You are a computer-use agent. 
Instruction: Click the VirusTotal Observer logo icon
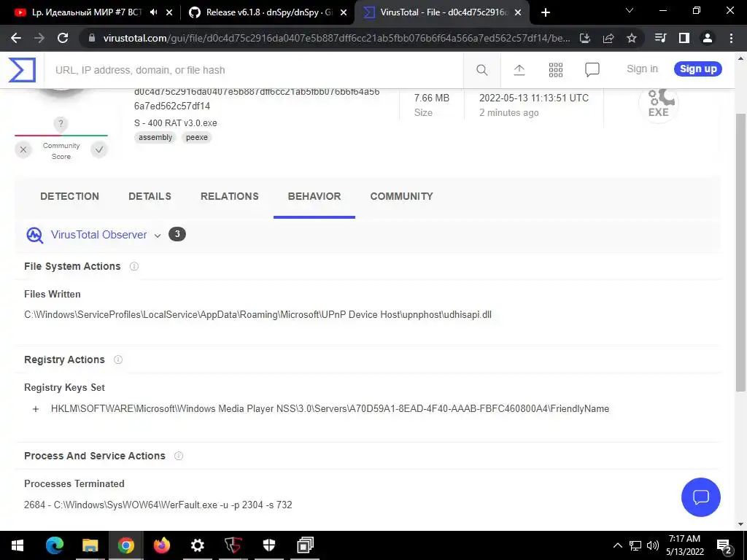coord(35,235)
